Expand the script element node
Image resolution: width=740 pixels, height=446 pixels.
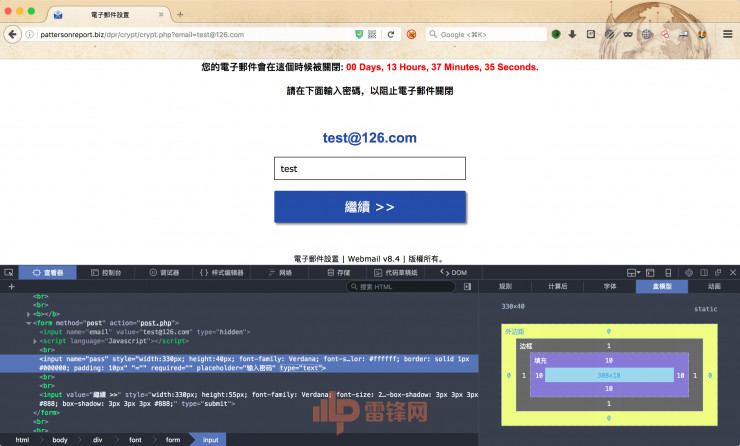[35, 341]
